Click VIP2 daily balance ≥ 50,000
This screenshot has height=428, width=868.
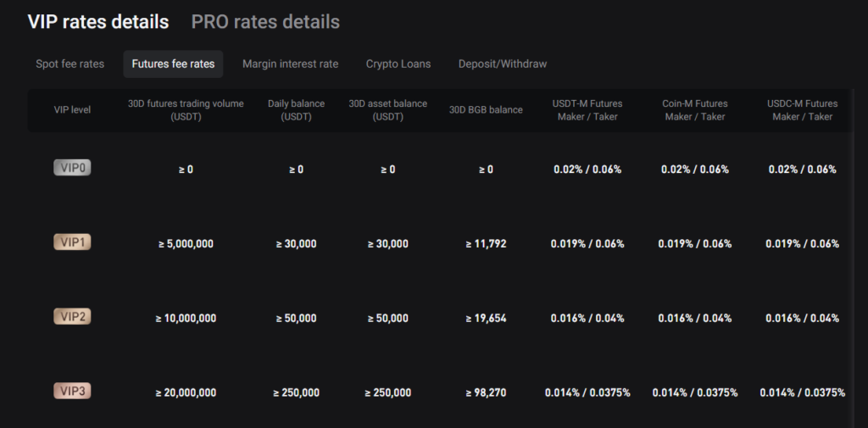296,319
